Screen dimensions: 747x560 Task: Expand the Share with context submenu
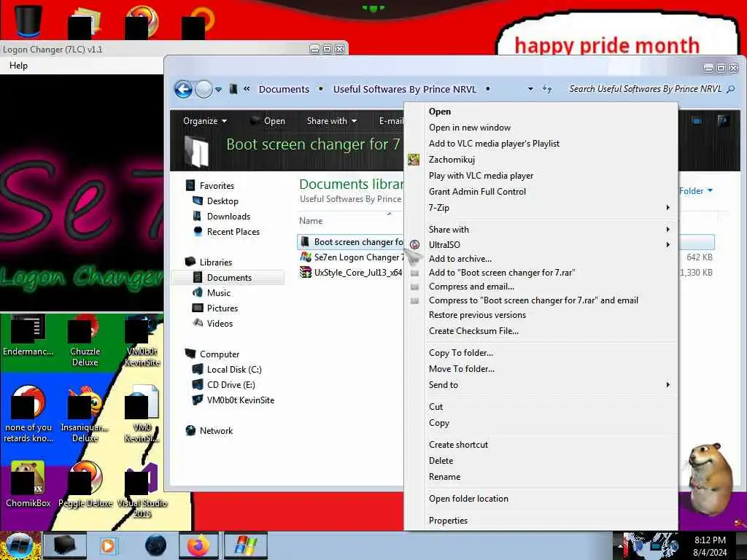(x=541, y=230)
